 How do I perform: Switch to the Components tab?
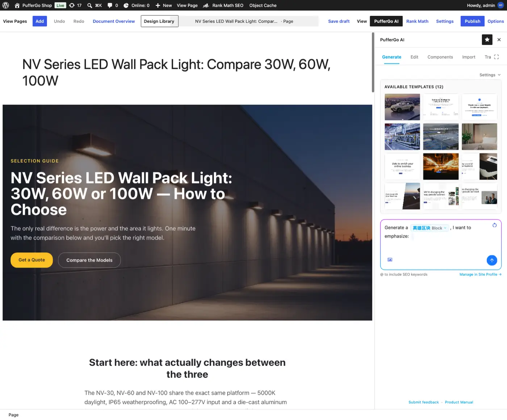[x=440, y=57]
